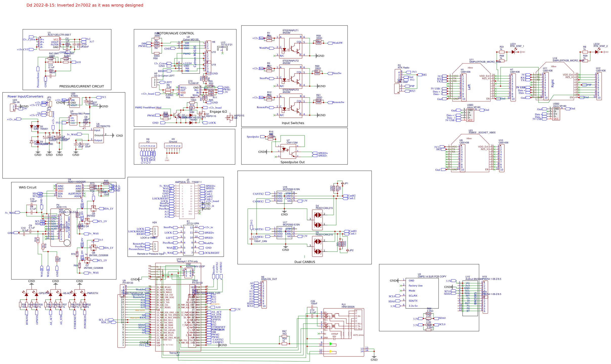Click the RJ1 HR913550A ethernet jack symbol
The image size is (611, 364).
(x=344, y=326)
